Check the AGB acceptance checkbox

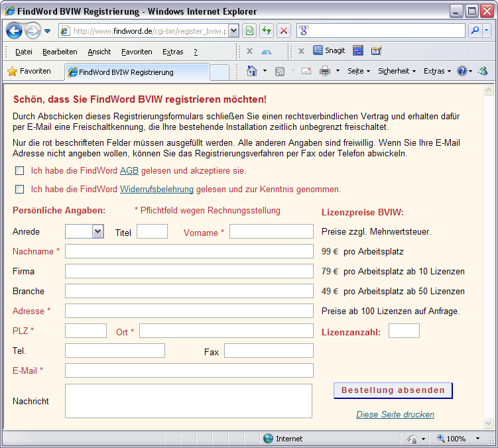coord(20,171)
